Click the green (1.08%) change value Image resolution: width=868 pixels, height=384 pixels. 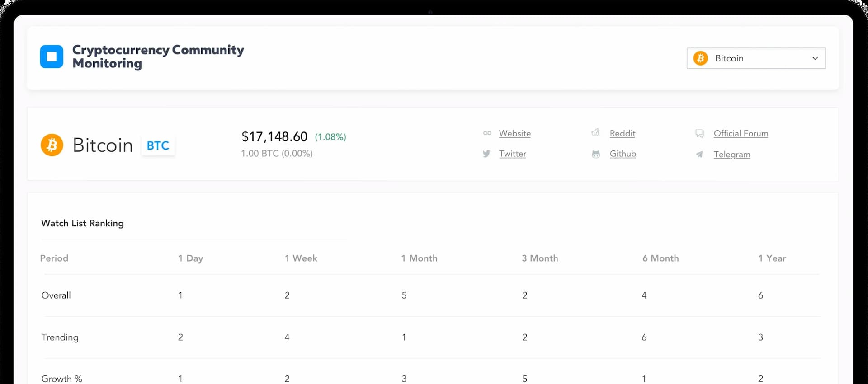pyautogui.click(x=330, y=137)
